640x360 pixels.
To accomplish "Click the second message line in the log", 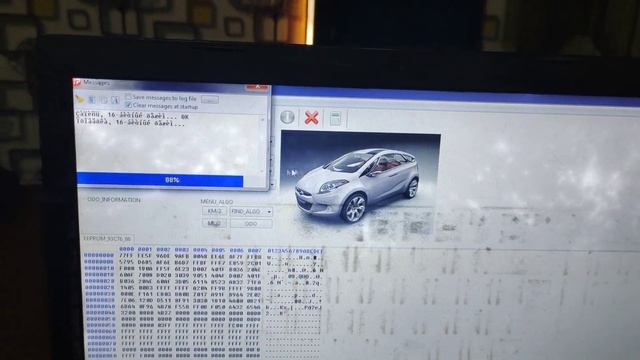I will pos(131,123).
